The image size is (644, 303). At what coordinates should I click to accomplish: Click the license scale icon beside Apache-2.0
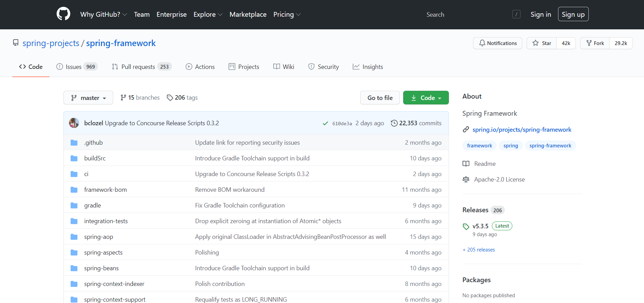[x=466, y=179]
